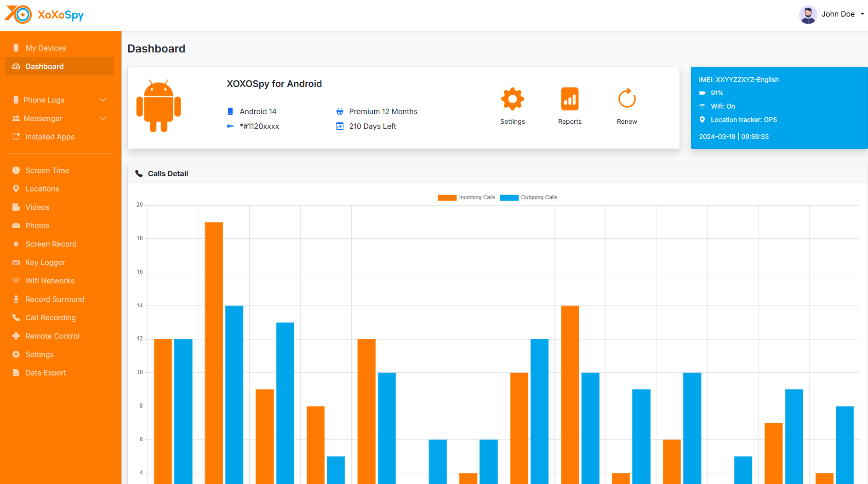Open Screen Record in the sidebar

[x=59, y=244]
